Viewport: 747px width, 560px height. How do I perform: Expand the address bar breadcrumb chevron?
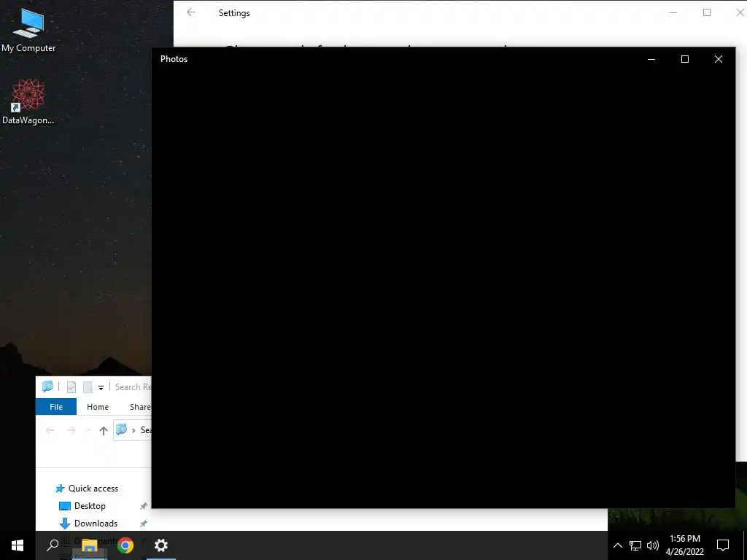[x=133, y=430]
